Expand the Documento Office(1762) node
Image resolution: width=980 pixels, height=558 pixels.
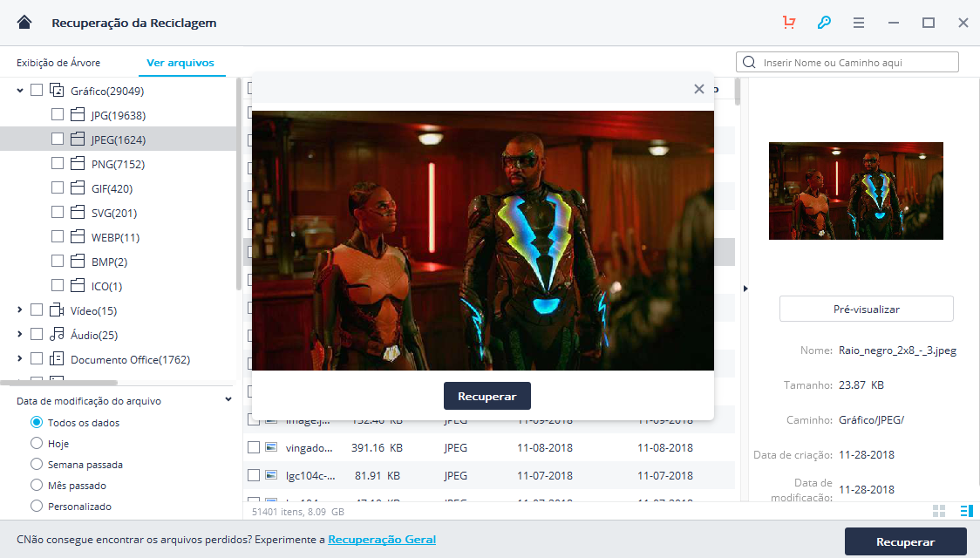pos(19,358)
